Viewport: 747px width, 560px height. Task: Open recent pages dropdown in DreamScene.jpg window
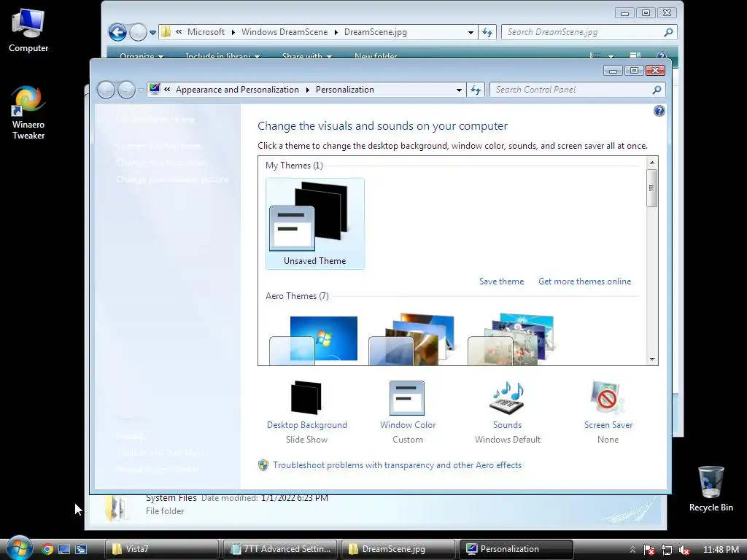152,33
